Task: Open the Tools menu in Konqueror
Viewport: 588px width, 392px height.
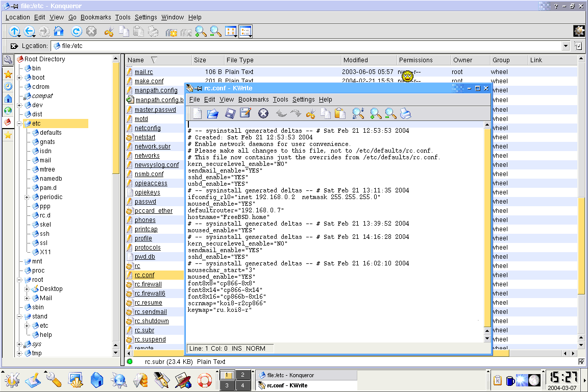Action: tap(122, 17)
